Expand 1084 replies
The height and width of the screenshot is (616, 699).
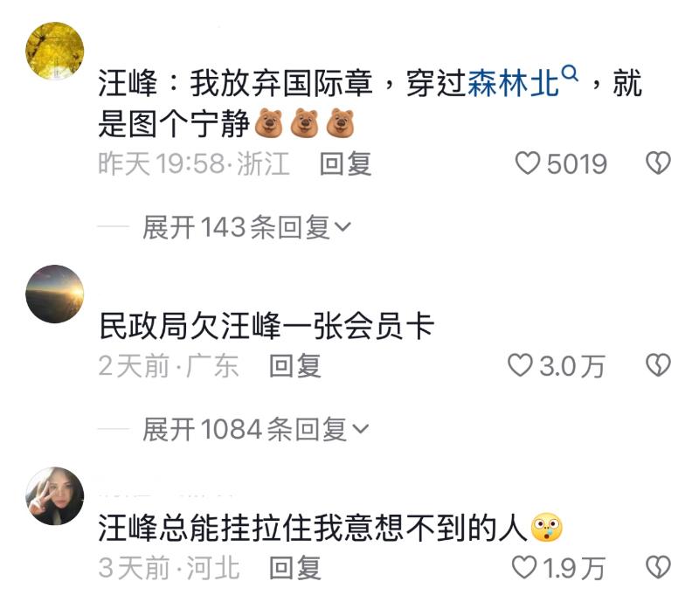tap(255, 429)
